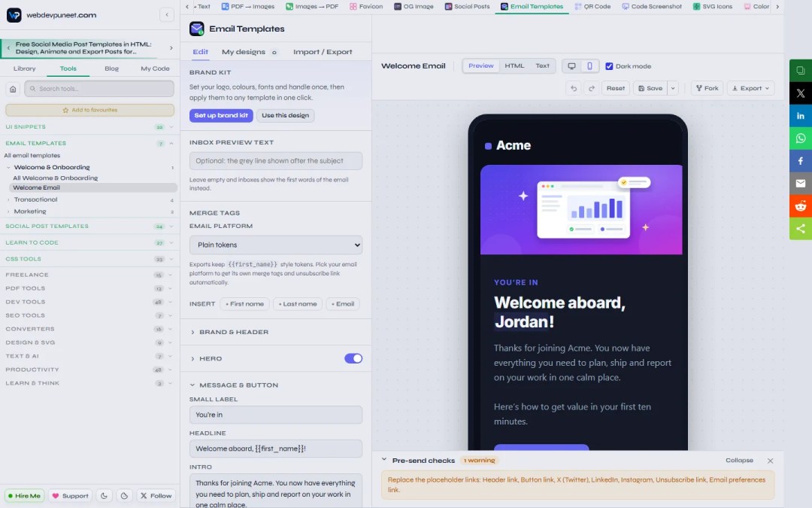Open the home icon beside the search box
The image size is (812, 508).
13,89
